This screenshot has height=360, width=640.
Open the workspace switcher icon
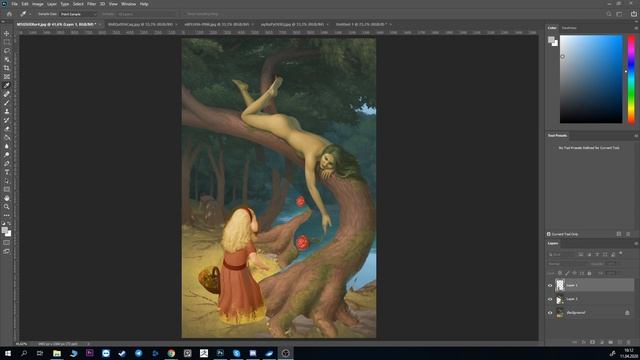pyautogui.click(x=619, y=14)
